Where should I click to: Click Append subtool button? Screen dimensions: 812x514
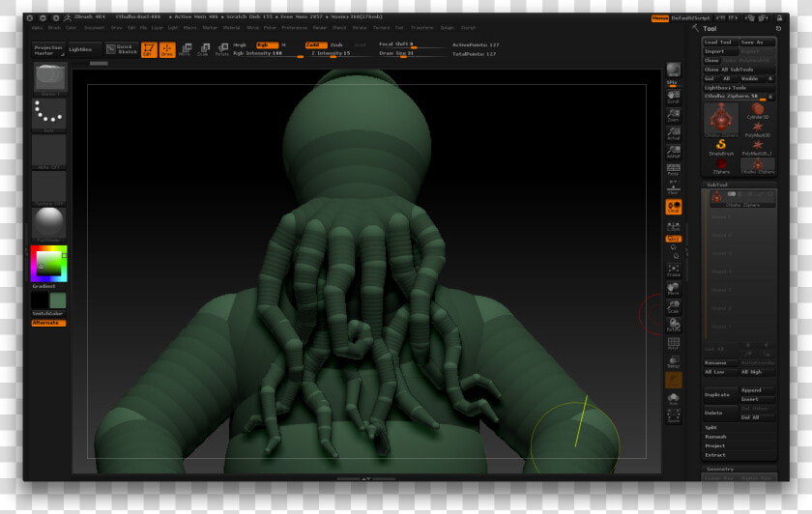(757, 390)
